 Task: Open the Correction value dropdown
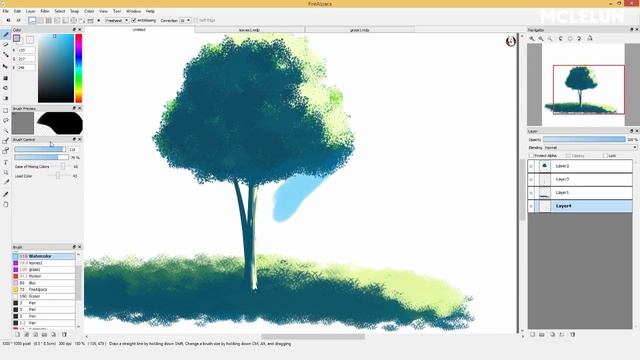click(x=185, y=20)
